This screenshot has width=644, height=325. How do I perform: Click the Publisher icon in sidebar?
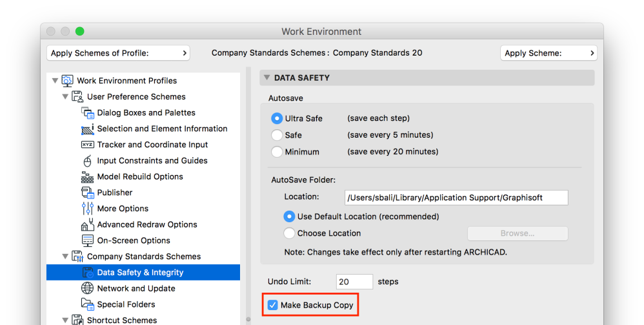pyautogui.click(x=88, y=193)
